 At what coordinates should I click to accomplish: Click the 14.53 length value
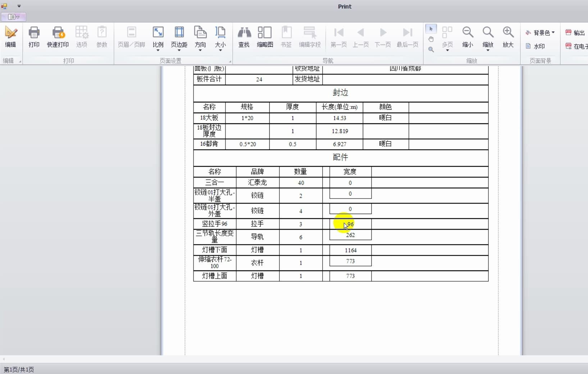click(x=339, y=118)
